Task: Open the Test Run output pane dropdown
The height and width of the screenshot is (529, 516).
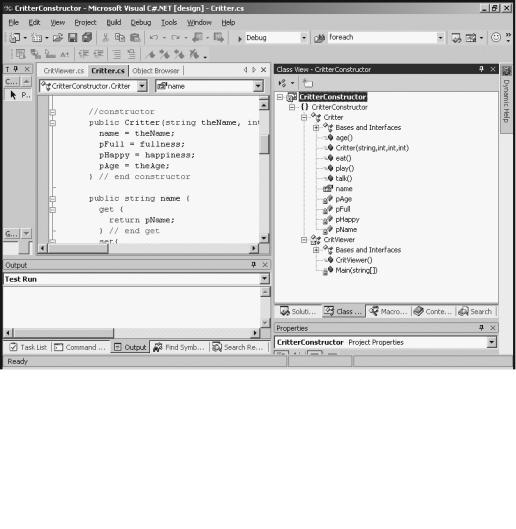Action: (265, 279)
